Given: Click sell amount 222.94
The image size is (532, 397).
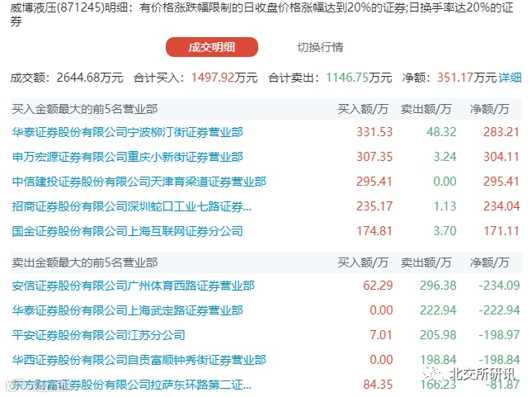Looking at the screenshot, I should pos(438,310).
